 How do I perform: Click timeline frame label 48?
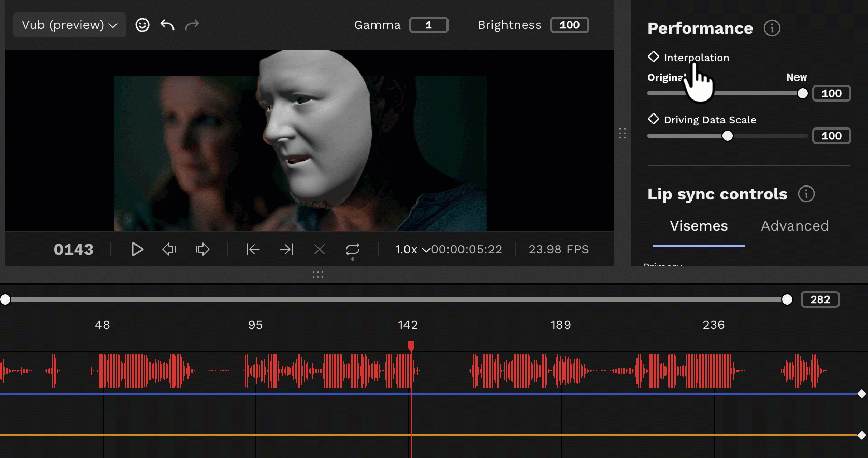[x=103, y=325]
